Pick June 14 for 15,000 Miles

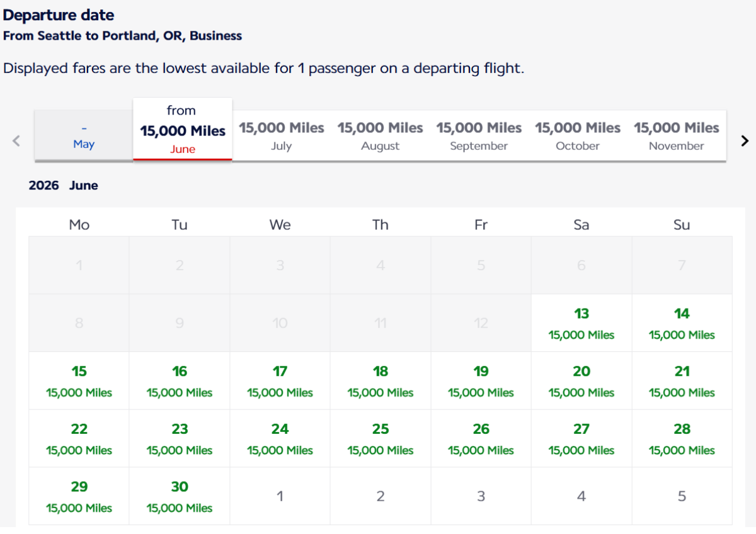[x=682, y=323]
